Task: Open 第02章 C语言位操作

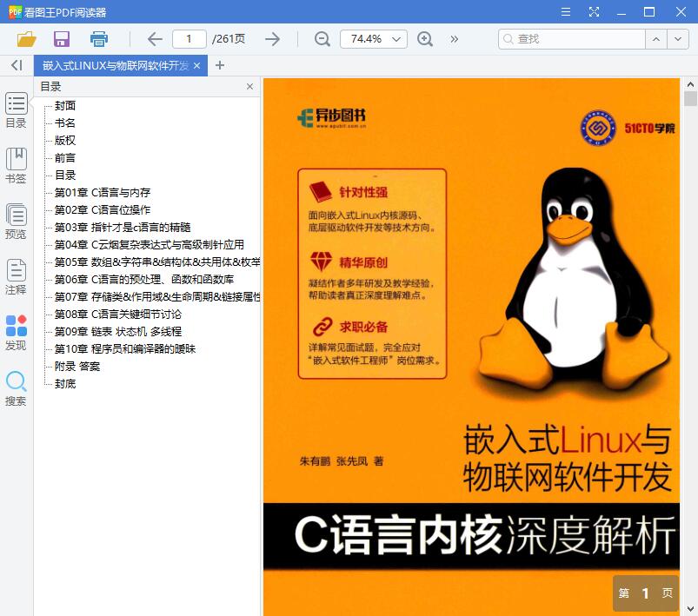Action: (103, 209)
